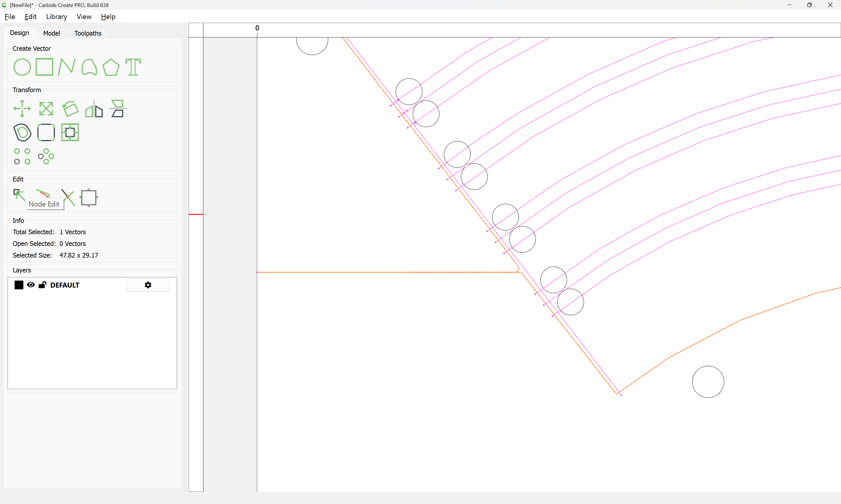Select the Curve drawing tool
The height and width of the screenshot is (504, 841).
click(89, 67)
